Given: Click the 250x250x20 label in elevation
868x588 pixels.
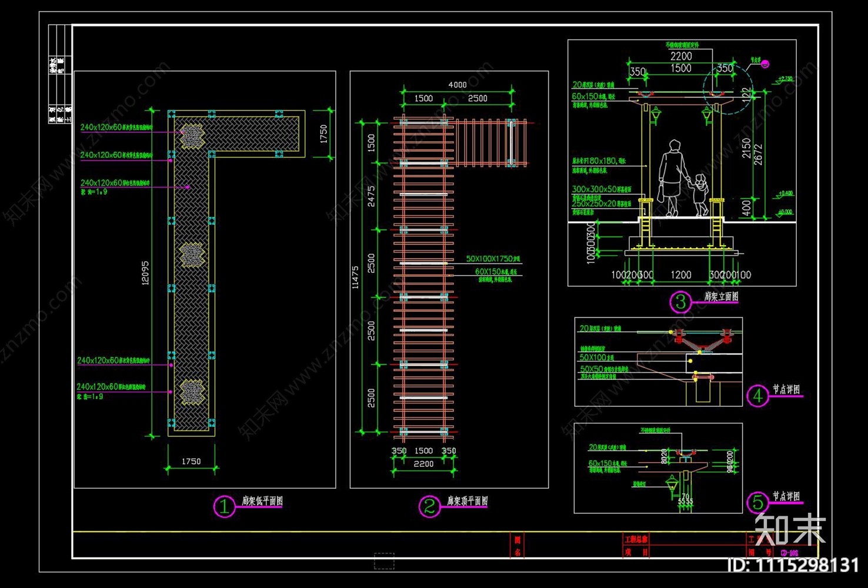Looking at the screenshot, I should (601, 203).
